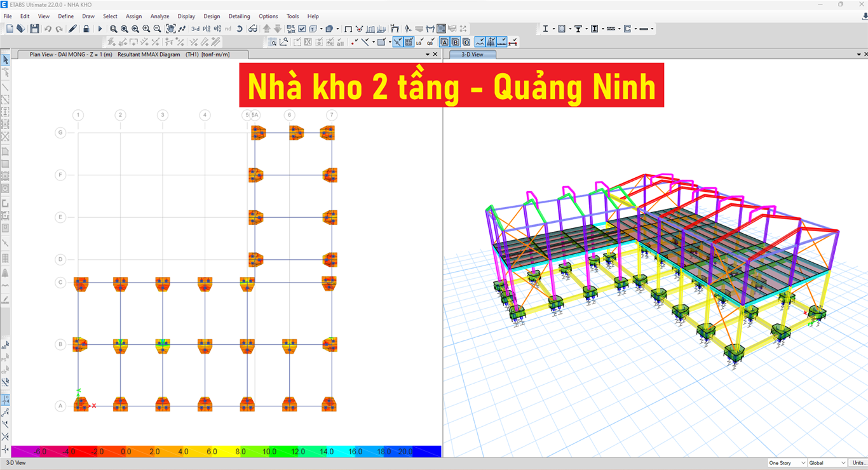868x470 pixels.
Task: Click the show undeformed shape icon
Action: coord(348,29)
